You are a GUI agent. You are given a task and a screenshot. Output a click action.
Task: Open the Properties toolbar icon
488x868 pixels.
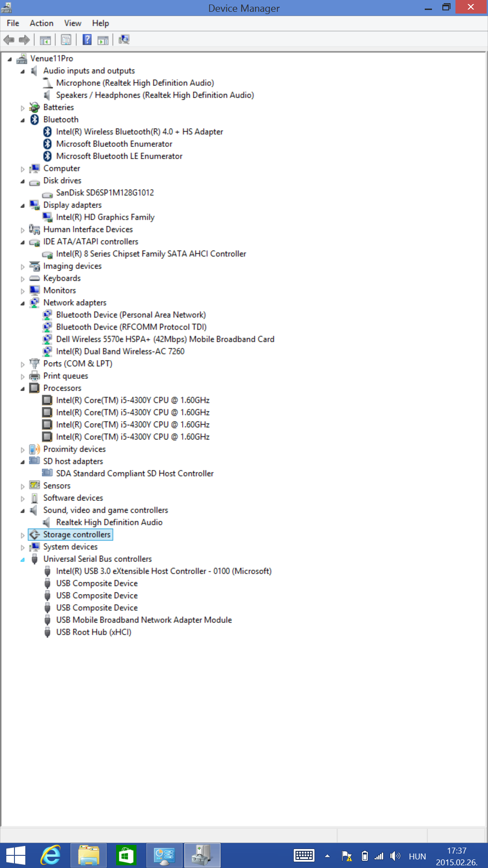[x=66, y=40]
